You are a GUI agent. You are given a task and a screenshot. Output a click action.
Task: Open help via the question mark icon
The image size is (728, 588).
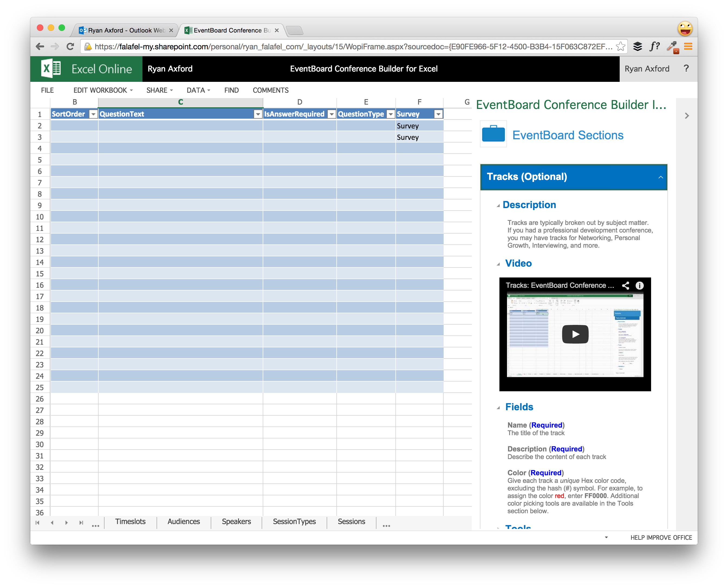tap(686, 69)
